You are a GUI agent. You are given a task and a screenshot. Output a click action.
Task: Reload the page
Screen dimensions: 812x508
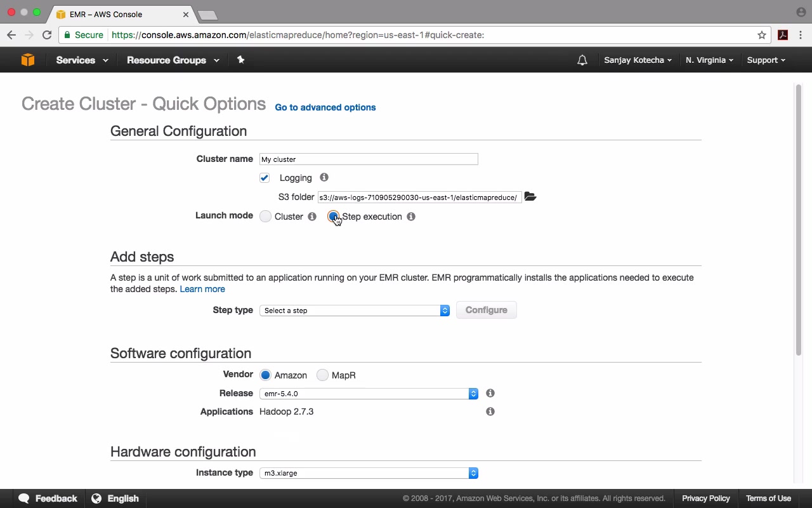click(47, 35)
